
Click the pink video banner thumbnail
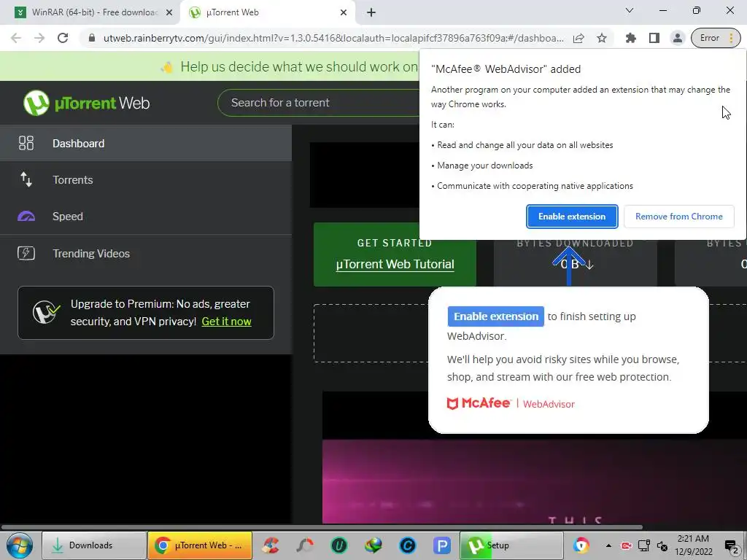click(535, 481)
